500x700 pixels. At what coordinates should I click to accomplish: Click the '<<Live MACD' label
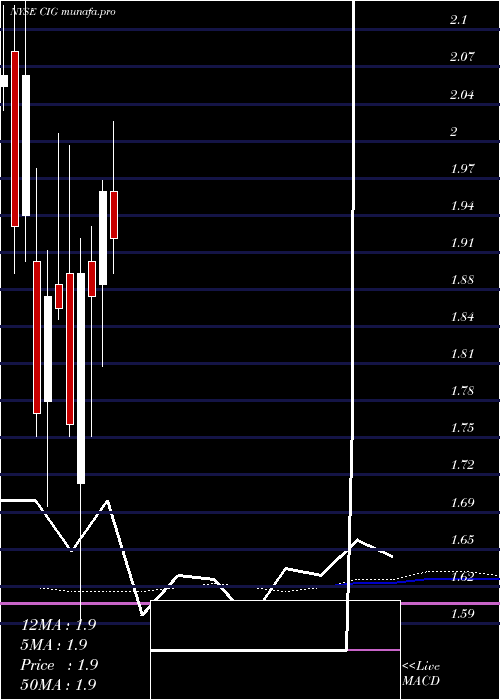tap(421, 674)
